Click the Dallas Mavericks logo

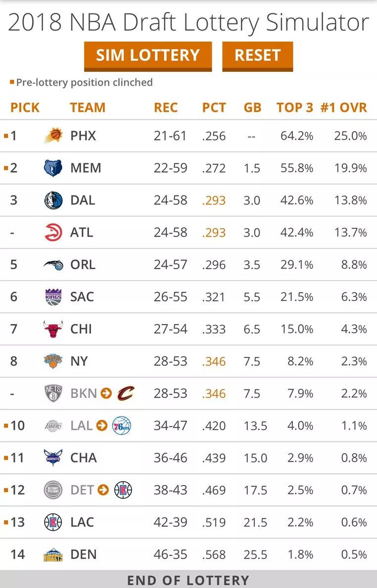[x=53, y=200]
